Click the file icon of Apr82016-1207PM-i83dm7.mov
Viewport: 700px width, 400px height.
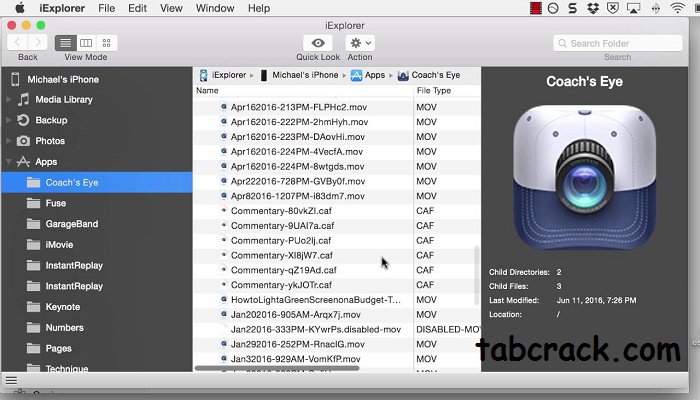pyautogui.click(x=224, y=196)
